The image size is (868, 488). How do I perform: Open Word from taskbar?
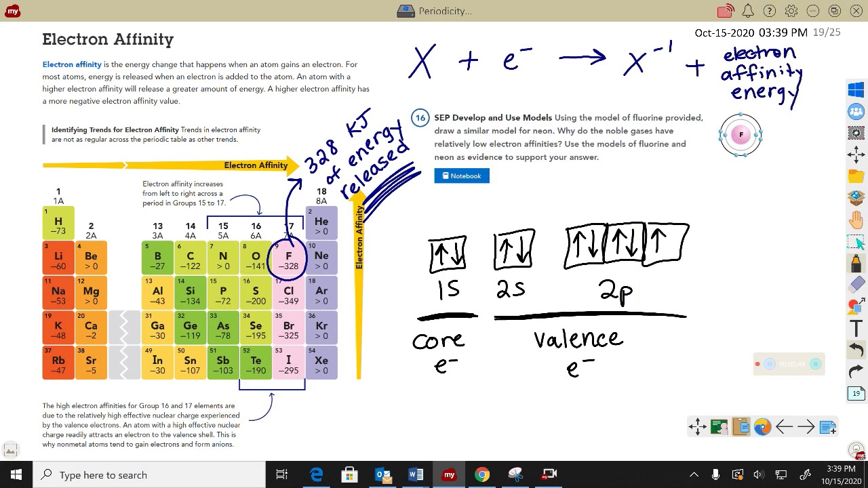(416, 474)
